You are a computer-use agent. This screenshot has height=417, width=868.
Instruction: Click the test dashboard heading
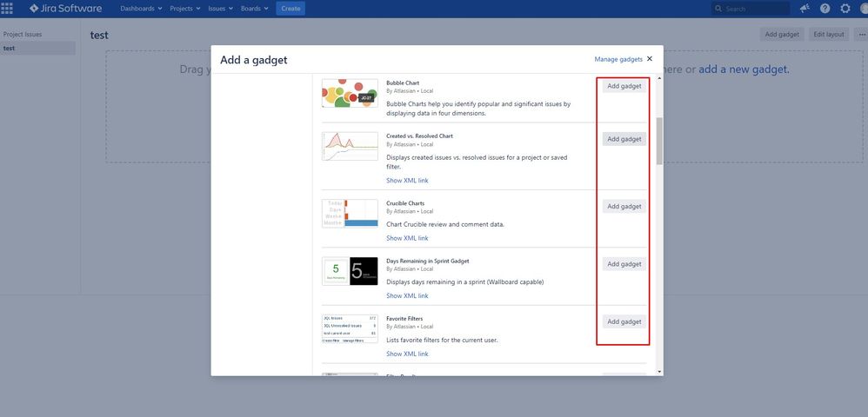tap(100, 35)
